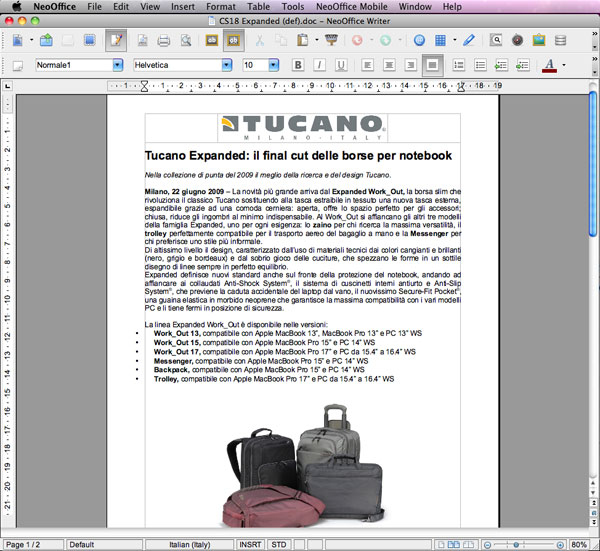The height and width of the screenshot is (551, 600).
Task: Click the INSRT insert mode indicator
Action: pyautogui.click(x=250, y=544)
